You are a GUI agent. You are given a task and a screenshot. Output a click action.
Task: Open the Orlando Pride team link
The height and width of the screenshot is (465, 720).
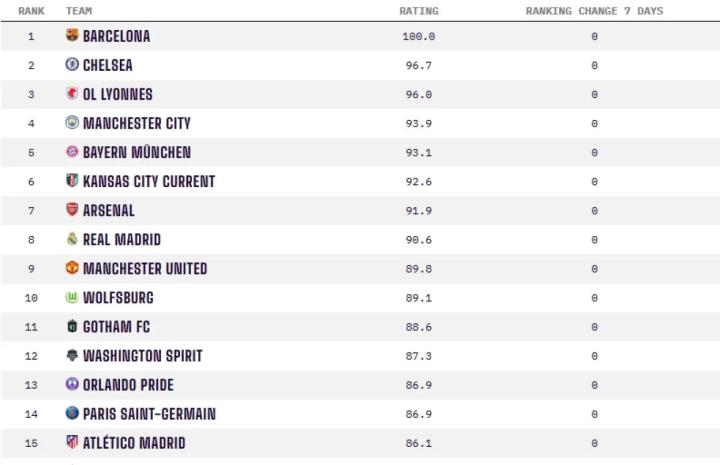[x=128, y=385]
